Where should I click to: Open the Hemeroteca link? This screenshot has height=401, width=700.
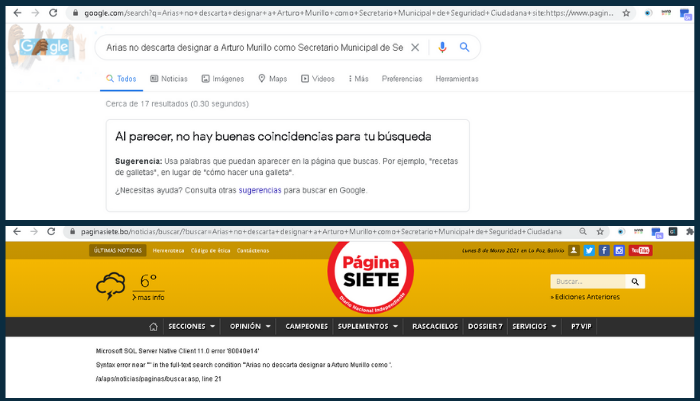(x=168, y=251)
